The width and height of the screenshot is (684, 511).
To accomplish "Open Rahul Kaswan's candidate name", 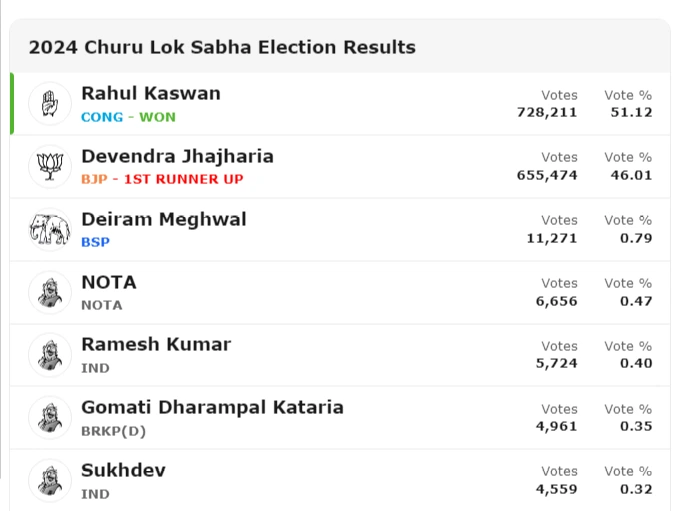I will 150,93.
